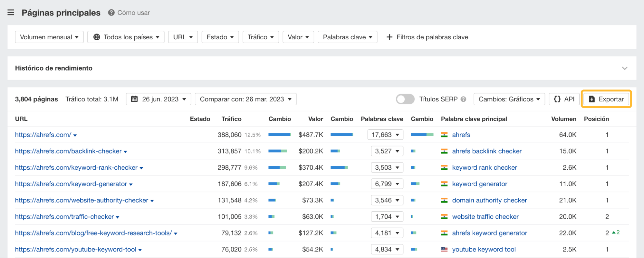The image size is (644, 258).
Task: Click India flag beside keyword generator
Action: [444, 184]
